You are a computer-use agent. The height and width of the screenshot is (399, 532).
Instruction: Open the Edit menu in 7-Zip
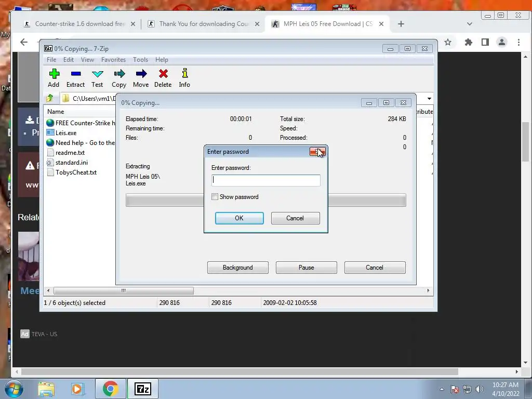69,60
